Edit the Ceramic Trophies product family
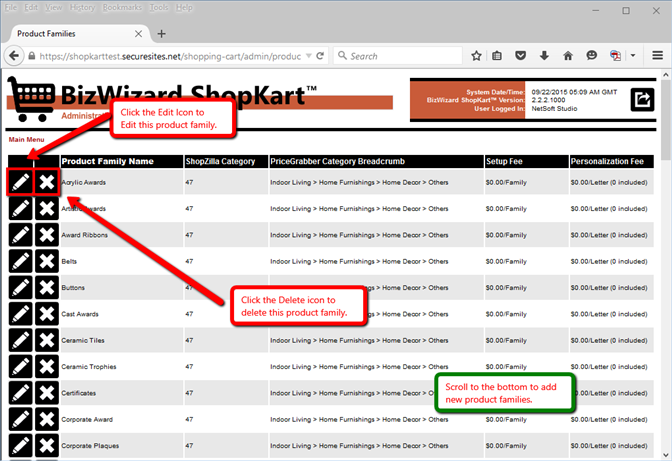This screenshot has height=461, width=672. click(x=21, y=367)
